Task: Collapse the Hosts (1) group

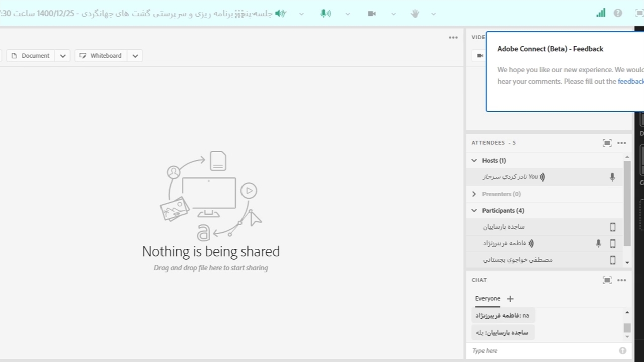Action: click(474, 161)
